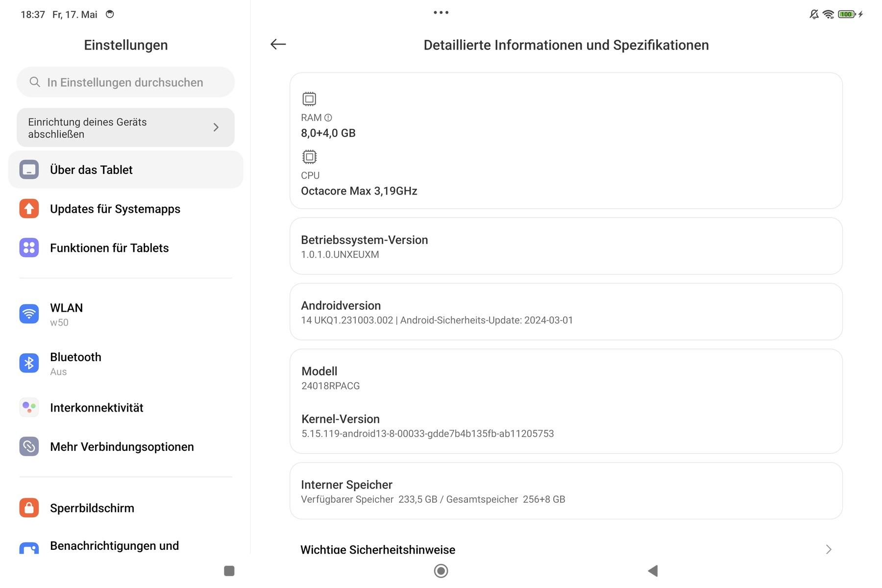The width and height of the screenshot is (882, 588).
Task: Go to Funktionen für Tablets
Action: click(x=109, y=248)
